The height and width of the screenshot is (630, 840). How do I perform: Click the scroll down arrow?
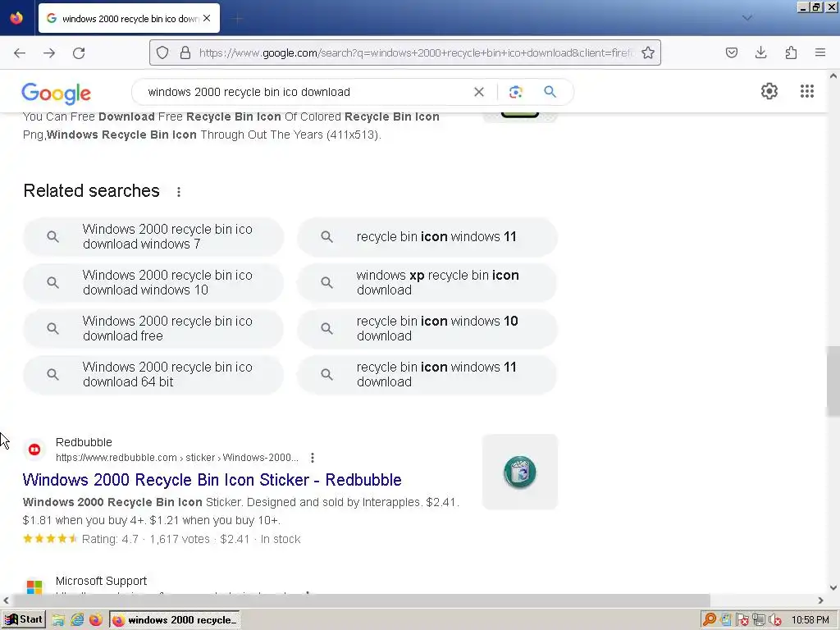coord(833,587)
